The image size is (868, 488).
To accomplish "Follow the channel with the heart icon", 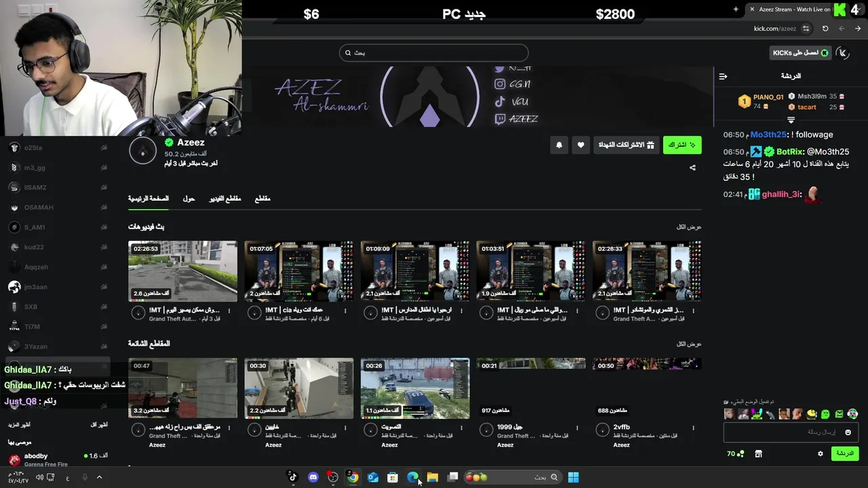I will [x=580, y=144].
